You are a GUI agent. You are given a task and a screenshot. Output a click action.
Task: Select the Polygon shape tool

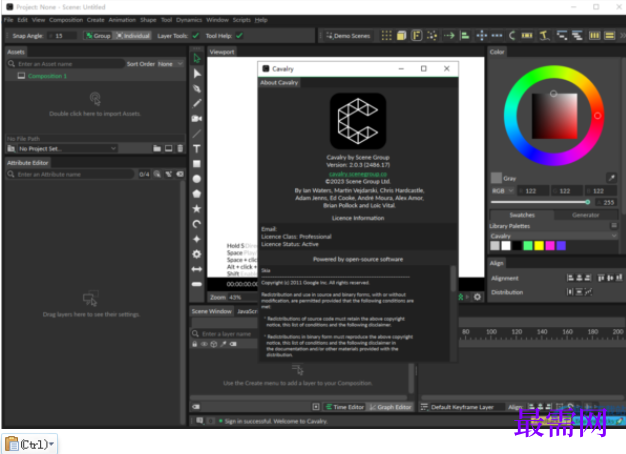pos(197,194)
